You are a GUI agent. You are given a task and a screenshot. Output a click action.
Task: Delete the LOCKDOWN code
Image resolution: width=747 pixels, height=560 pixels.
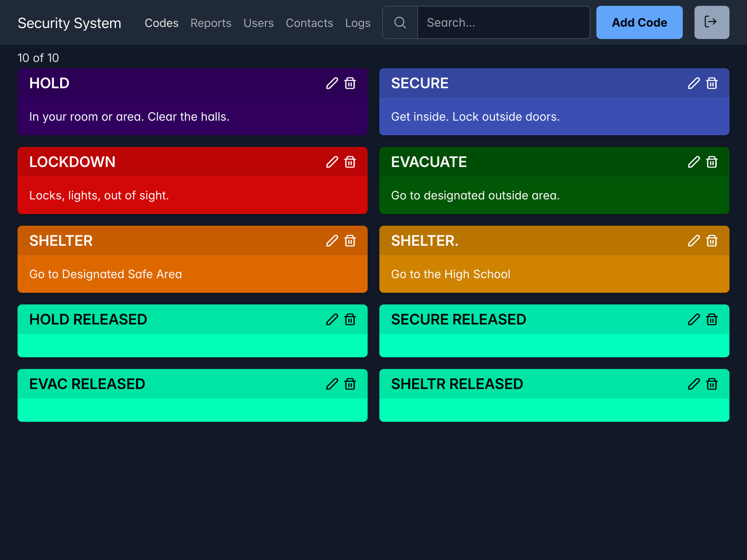pos(350,162)
